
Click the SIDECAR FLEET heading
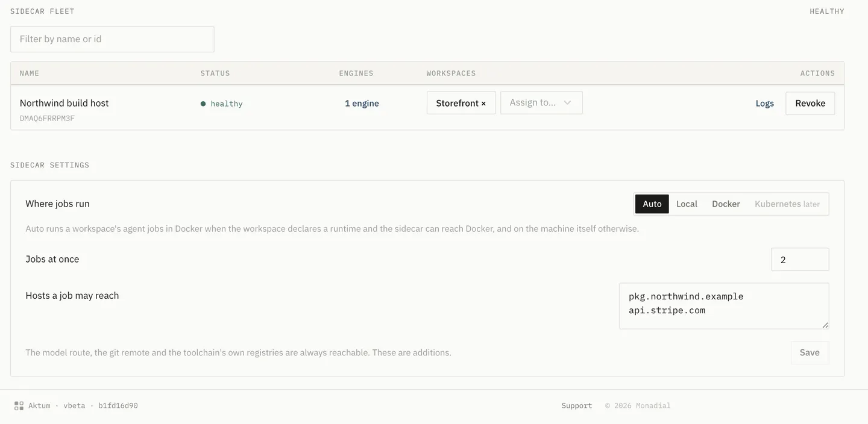(42, 11)
